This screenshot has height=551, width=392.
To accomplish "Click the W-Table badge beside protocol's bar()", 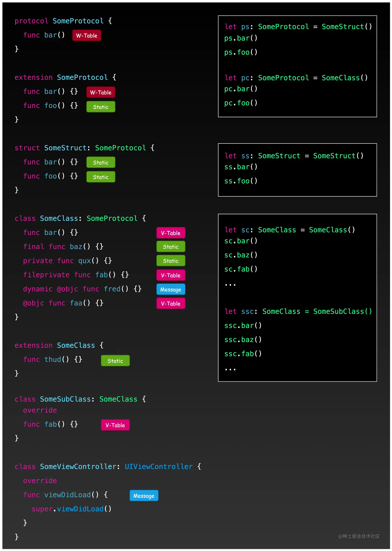I will point(87,36).
